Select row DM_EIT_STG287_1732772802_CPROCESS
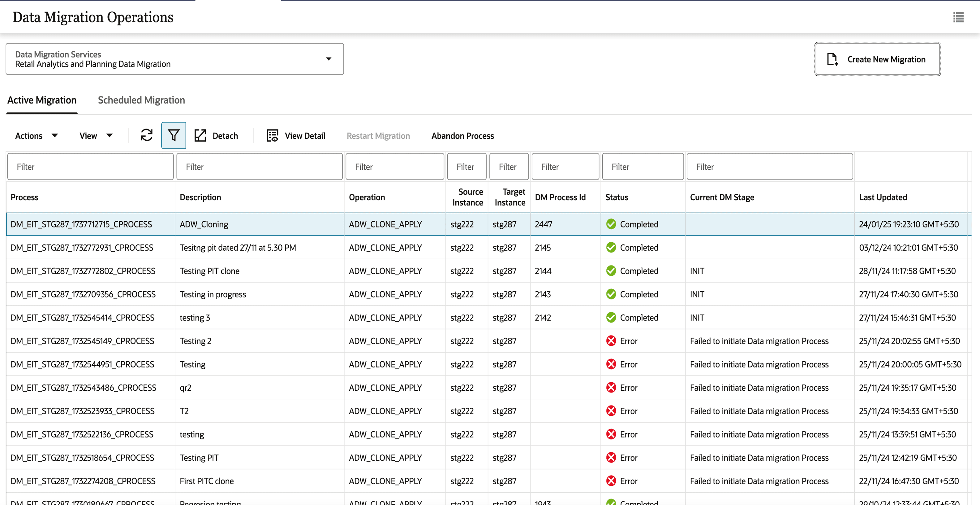Screen dimensions: 980x505 [x=488, y=271]
